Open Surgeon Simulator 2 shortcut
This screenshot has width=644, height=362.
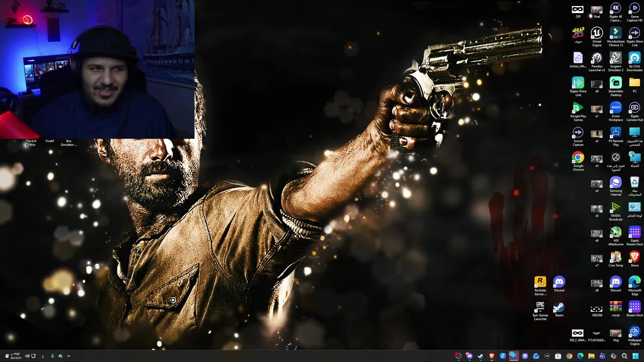click(616, 61)
